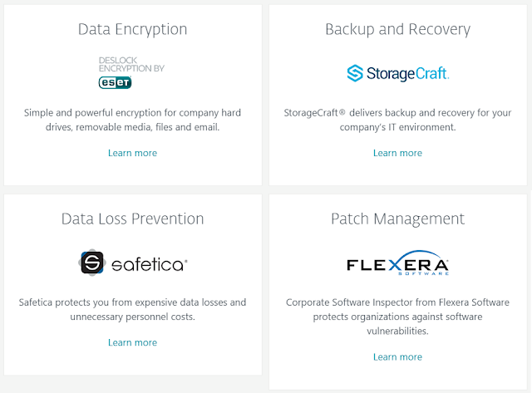The width and height of the screenshot is (532, 393).
Task: Click the StorageCraft backup description text
Action: (397, 120)
